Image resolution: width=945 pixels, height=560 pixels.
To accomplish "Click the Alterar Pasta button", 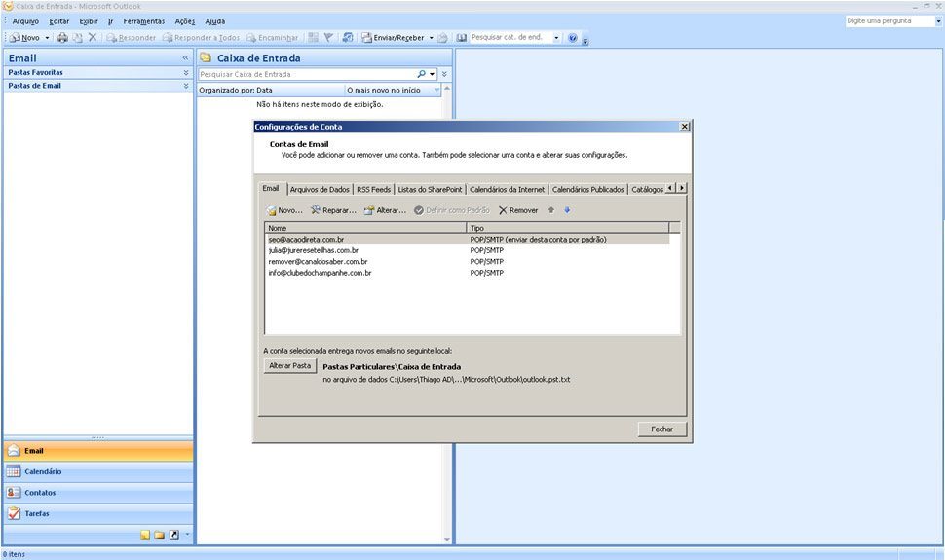I will [x=290, y=366].
